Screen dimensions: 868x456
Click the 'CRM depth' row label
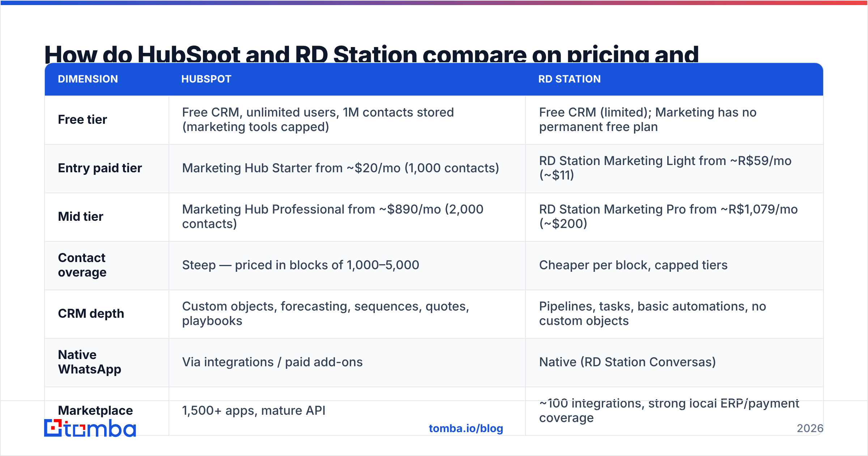click(91, 313)
